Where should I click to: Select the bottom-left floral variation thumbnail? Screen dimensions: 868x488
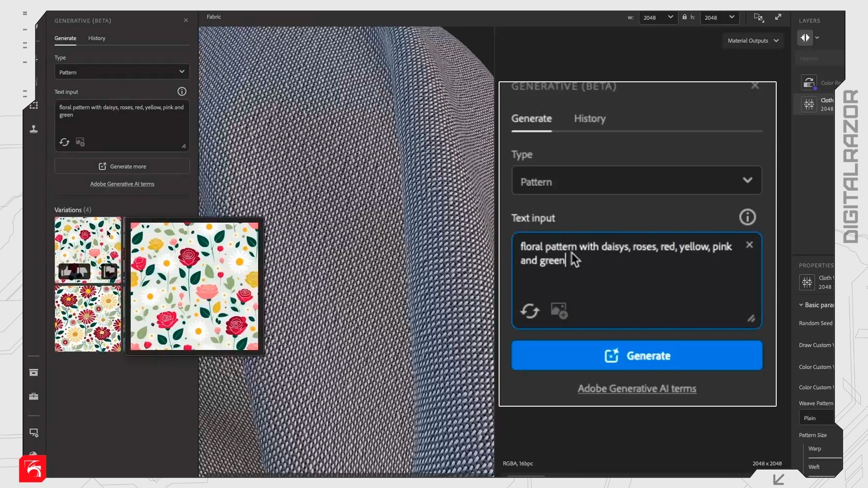(x=88, y=319)
